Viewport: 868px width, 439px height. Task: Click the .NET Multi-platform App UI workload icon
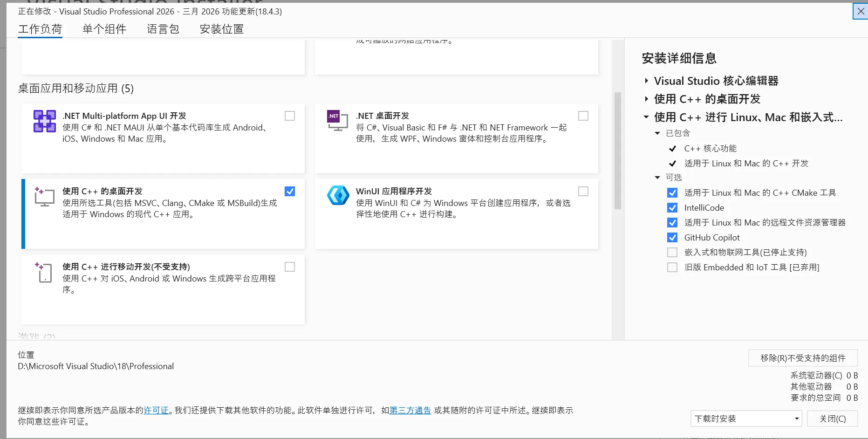tap(45, 121)
